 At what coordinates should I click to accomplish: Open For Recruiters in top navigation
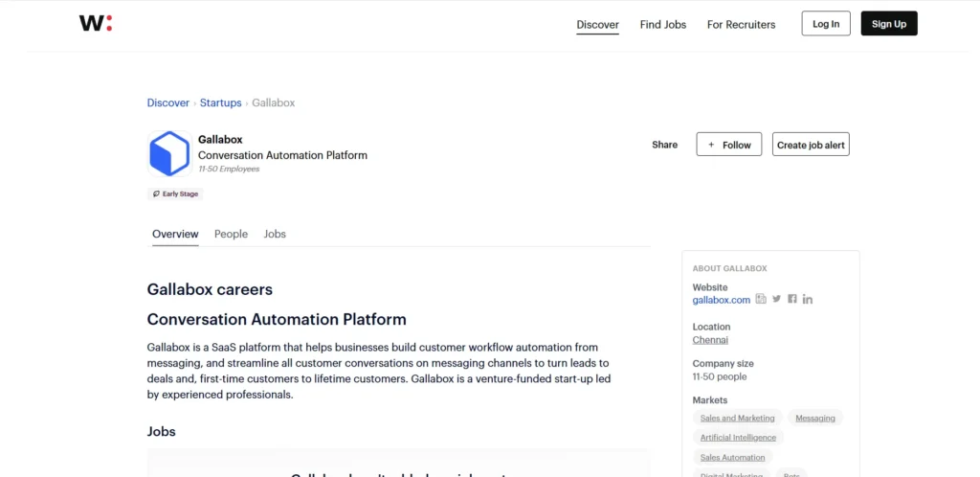(x=742, y=24)
